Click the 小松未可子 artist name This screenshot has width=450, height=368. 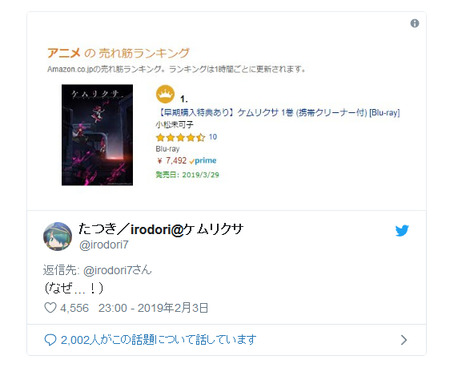point(174,125)
